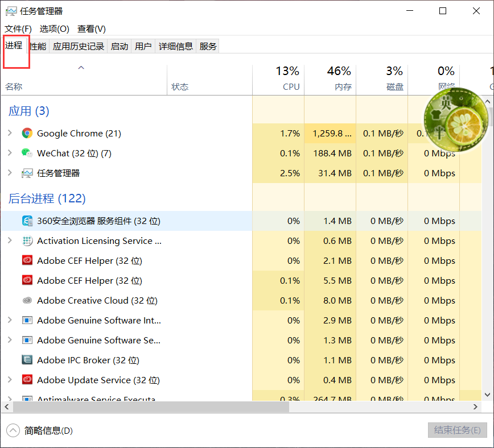
Task: Click the WeChat process icon
Action: tap(27, 153)
